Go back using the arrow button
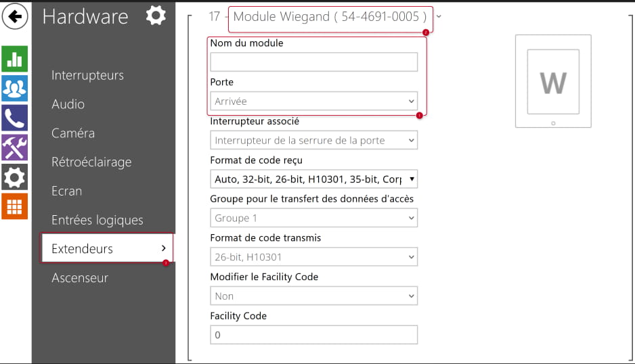This screenshot has width=635, height=364. (15, 17)
